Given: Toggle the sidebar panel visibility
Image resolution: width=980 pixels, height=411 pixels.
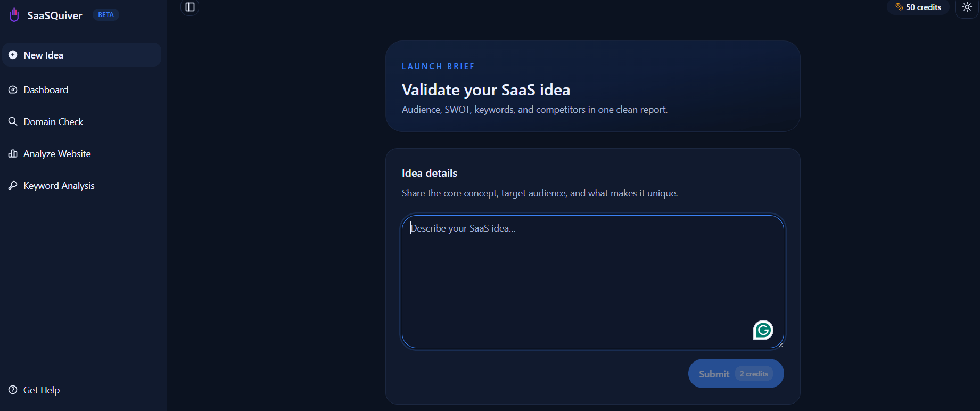Looking at the screenshot, I should (190, 7).
